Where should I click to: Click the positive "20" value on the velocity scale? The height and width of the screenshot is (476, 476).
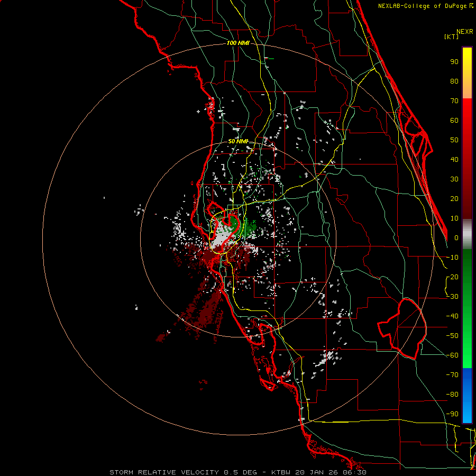454,198
